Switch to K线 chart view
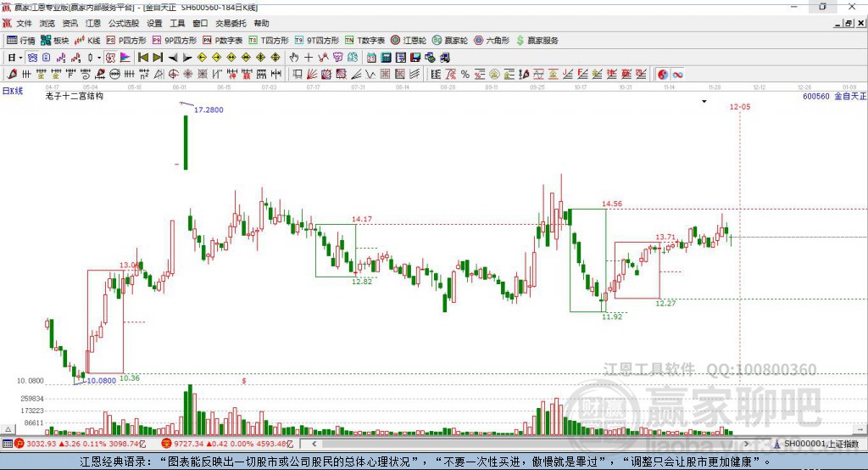The width and height of the screenshot is (868, 470). pos(87,41)
